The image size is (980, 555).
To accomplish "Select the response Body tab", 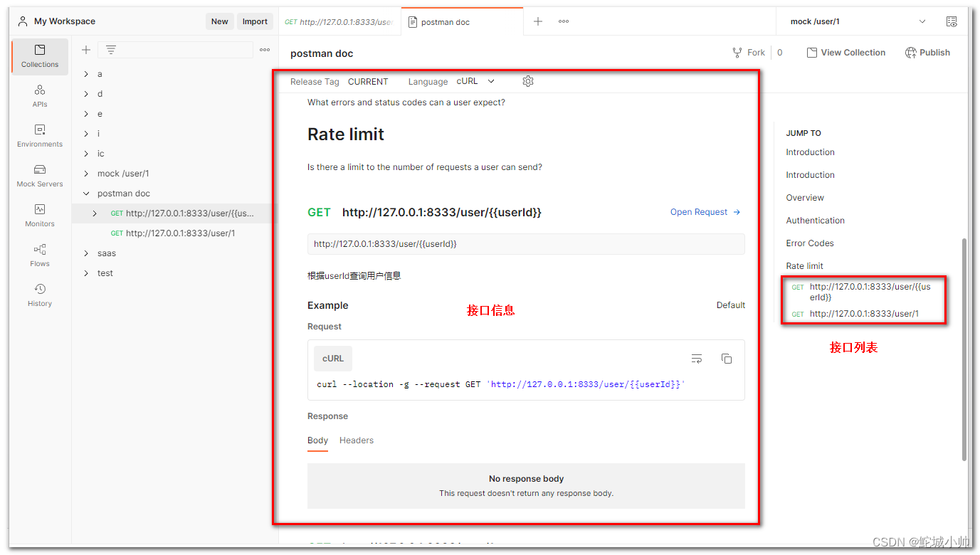I will click(317, 440).
